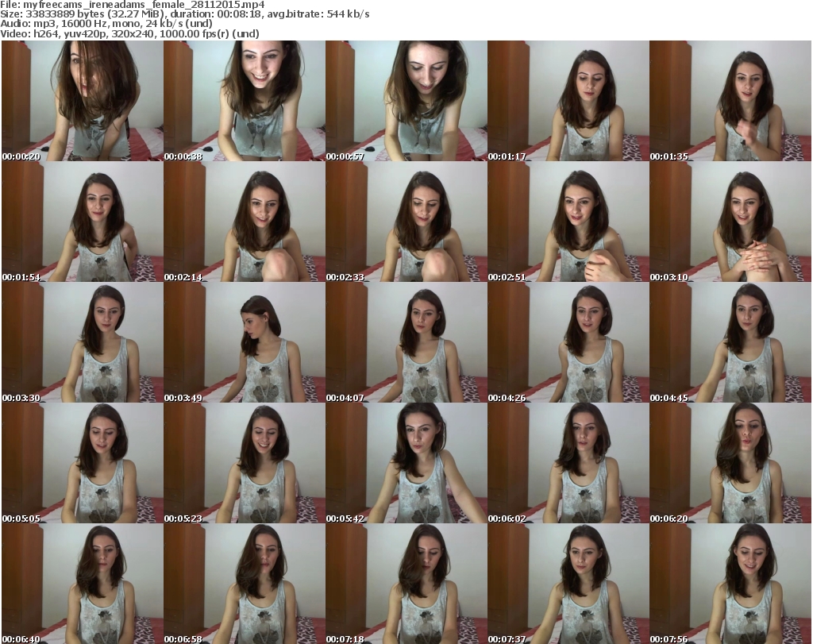Screen dimensions: 813x644
Task: Open the thumbnail frame stamped 00:04:45
Action: click(730, 342)
